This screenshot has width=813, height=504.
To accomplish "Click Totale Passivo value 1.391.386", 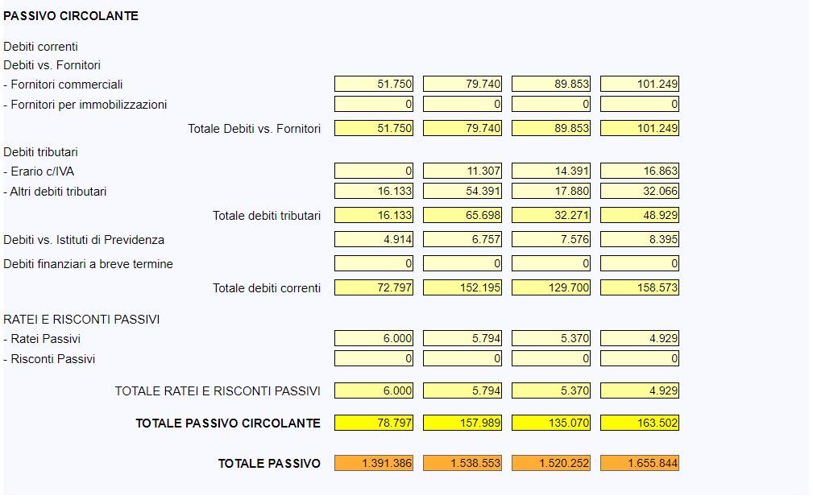I will pos(374,463).
